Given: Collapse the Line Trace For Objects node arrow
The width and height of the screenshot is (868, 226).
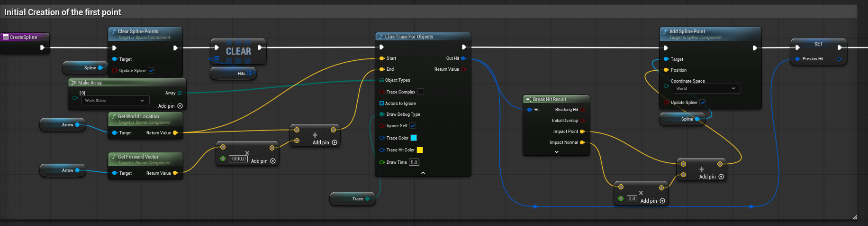Looking at the screenshot, I should point(423,173).
